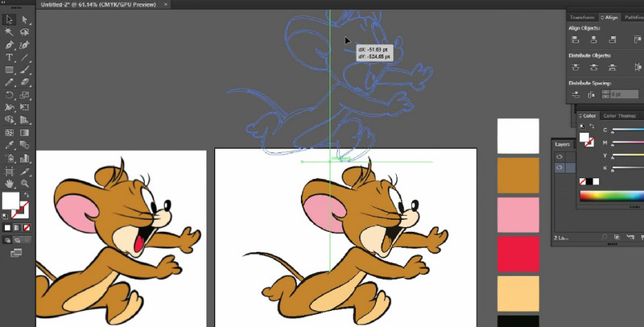644x327 pixels.
Task: Select the Type tool
Action: [x=10, y=58]
